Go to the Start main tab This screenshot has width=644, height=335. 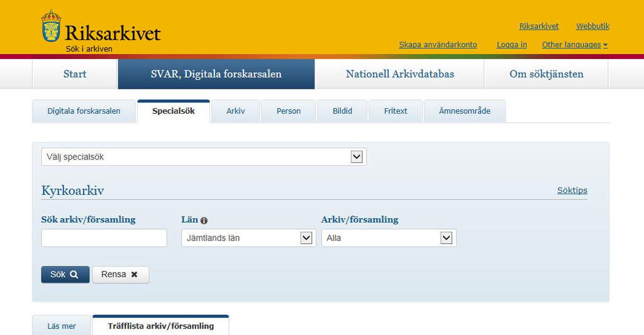tap(75, 74)
